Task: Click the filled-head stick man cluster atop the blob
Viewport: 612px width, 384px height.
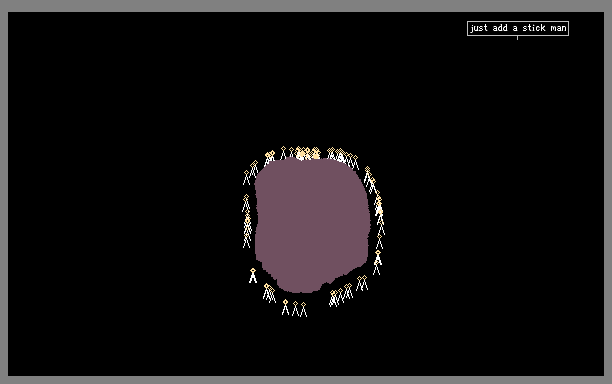Action: point(308,153)
